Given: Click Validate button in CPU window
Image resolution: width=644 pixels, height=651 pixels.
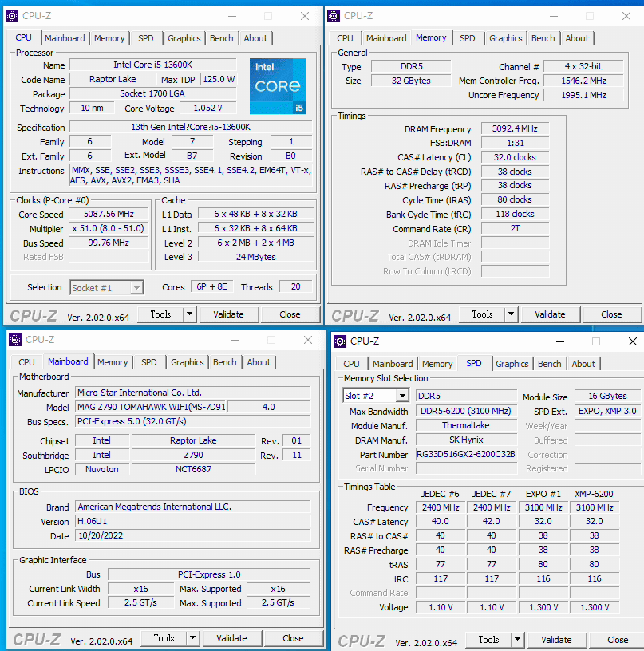Looking at the screenshot, I should point(228,314).
